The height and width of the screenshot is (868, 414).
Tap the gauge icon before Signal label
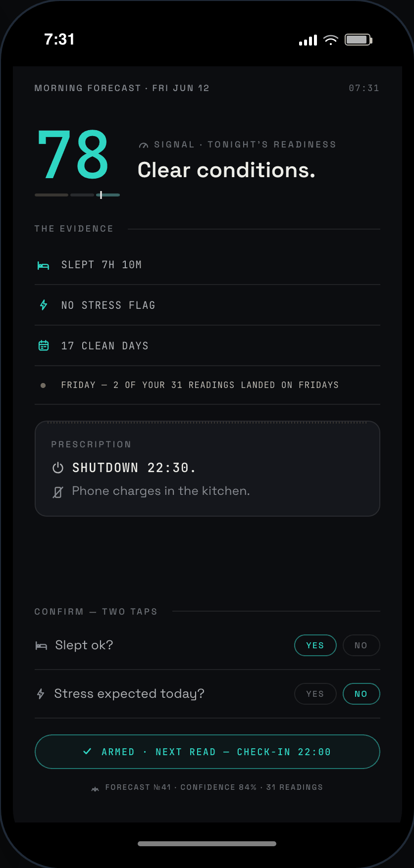click(144, 145)
